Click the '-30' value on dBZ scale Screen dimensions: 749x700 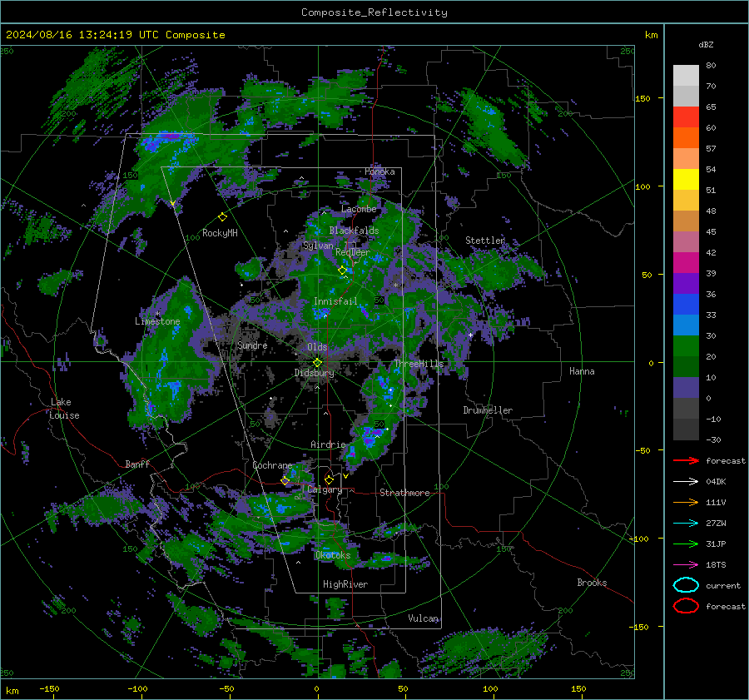tap(713, 439)
